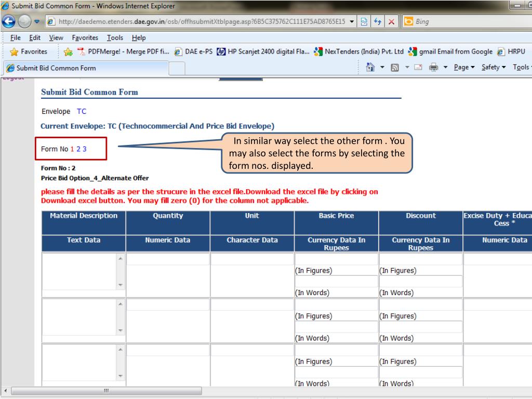Click second row Quantity input field

(168, 304)
